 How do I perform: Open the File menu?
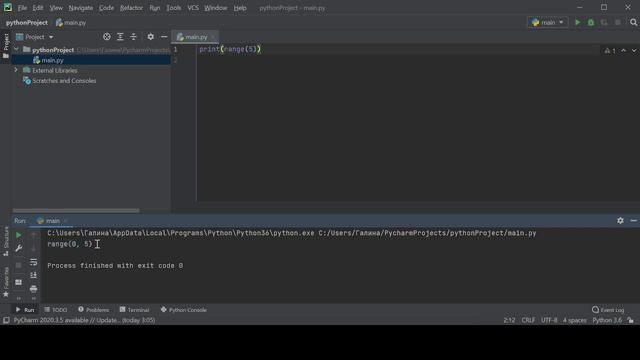(x=22, y=8)
